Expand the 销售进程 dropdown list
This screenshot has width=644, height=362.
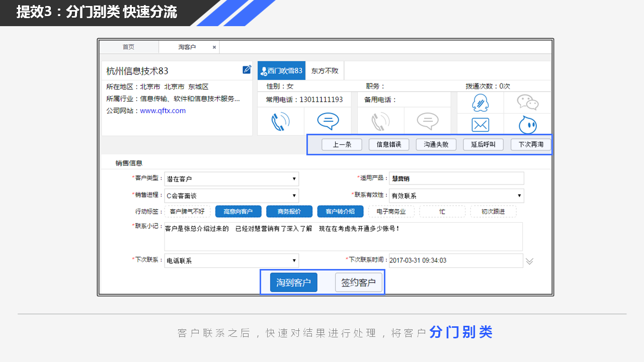click(231, 196)
